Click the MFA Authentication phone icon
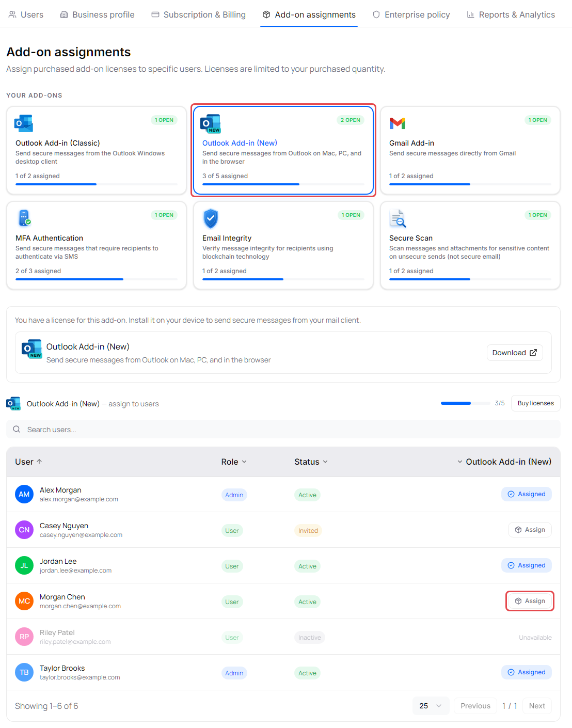Screen dimensions: 572x728 pos(24,218)
